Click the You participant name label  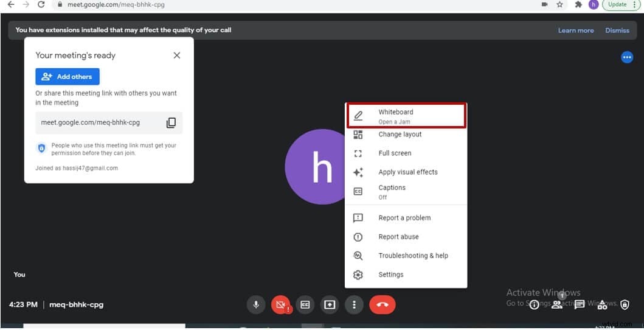pos(19,275)
